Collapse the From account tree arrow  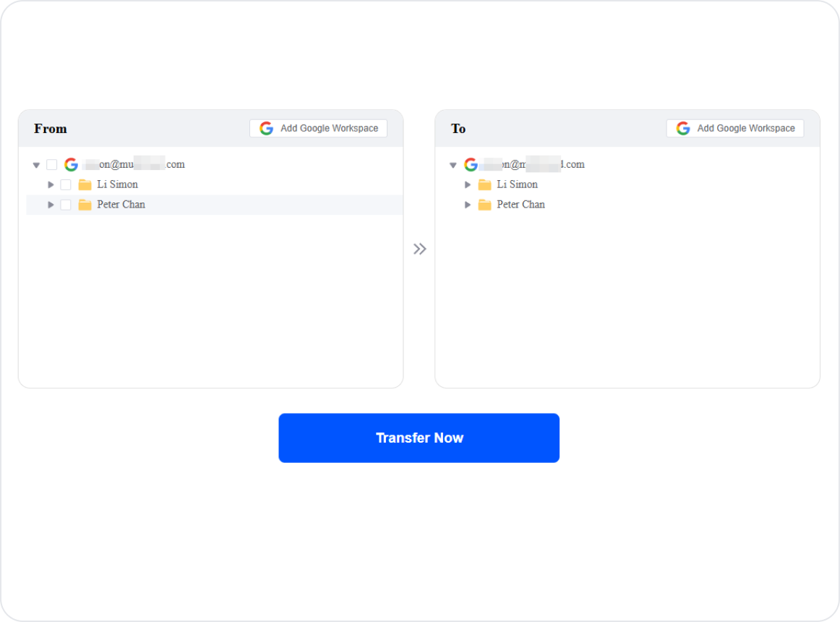[36, 165]
